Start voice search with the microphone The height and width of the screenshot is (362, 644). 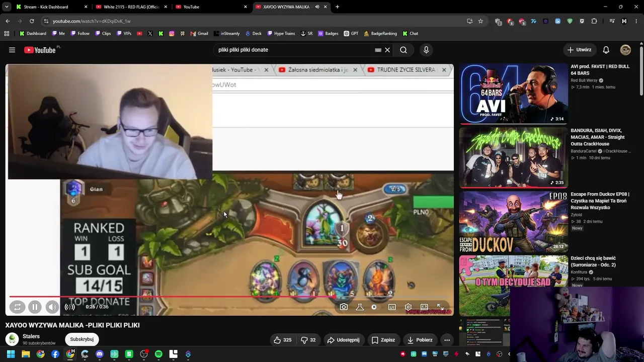[x=426, y=50]
